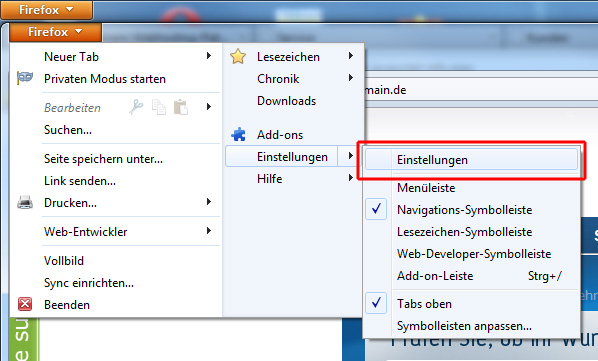Expand the Drucken submenu arrow
The width and height of the screenshot is (598, 361).
coord(209,202)
